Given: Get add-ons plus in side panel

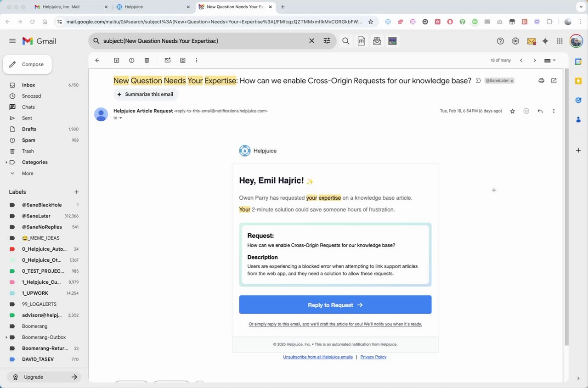Looking at the screenshot, I should (578, 150).
